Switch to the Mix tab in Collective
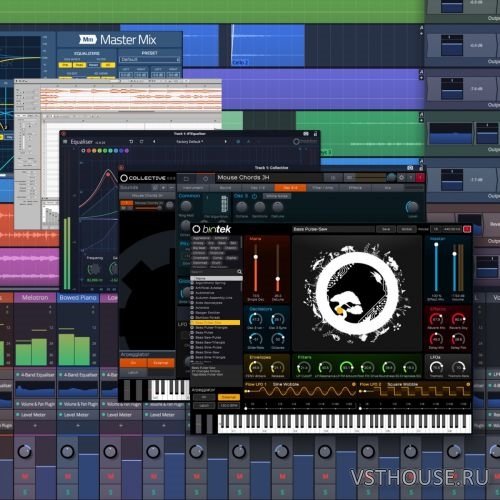 (388, 188)
